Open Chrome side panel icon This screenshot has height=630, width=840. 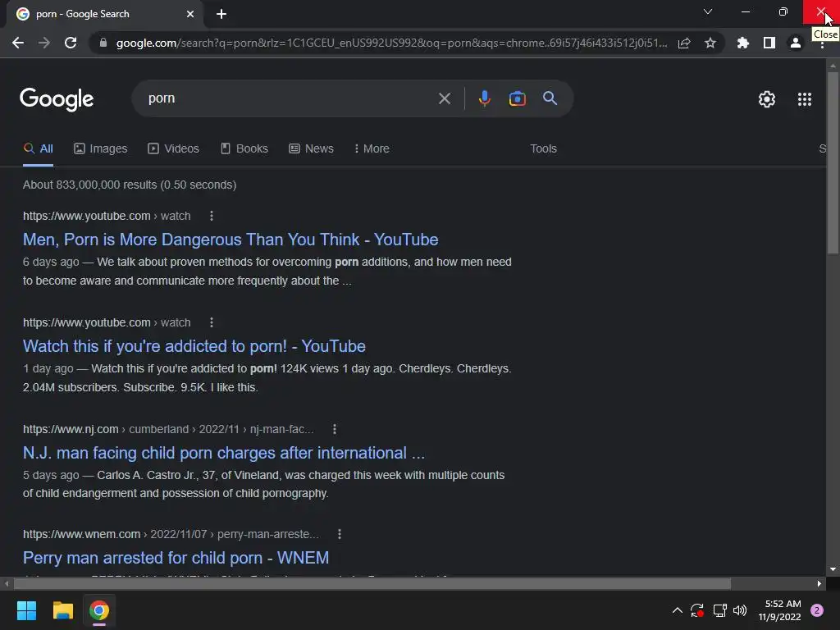click(769, 43)
